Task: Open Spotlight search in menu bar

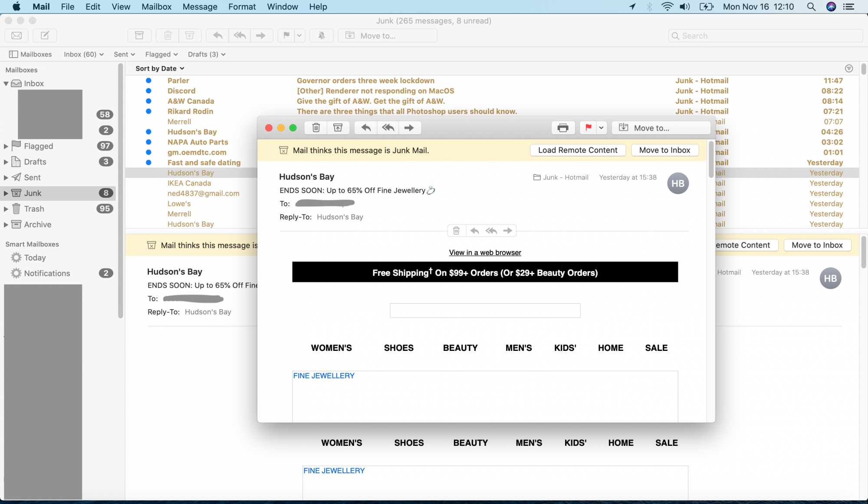Action: coord(811,7)
